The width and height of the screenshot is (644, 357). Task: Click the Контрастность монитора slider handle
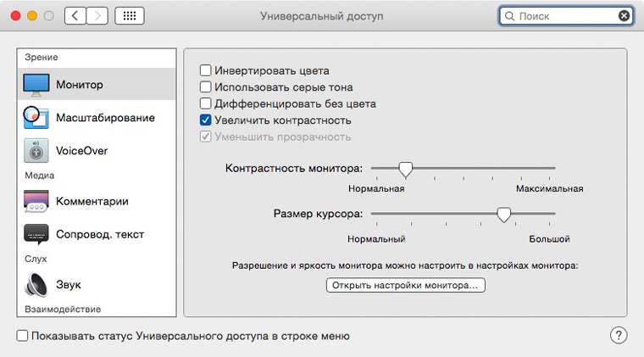point(406,170)
